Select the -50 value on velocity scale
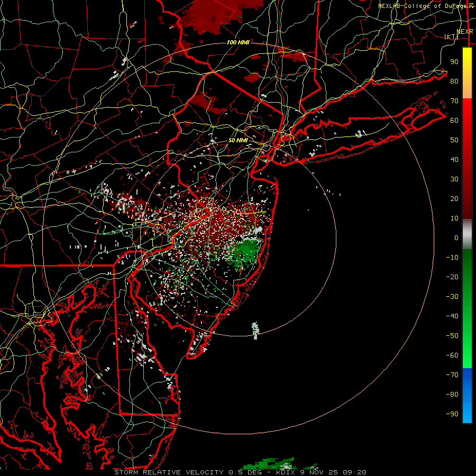This screenshot has width=476, height=476. (x=452, y=336)
